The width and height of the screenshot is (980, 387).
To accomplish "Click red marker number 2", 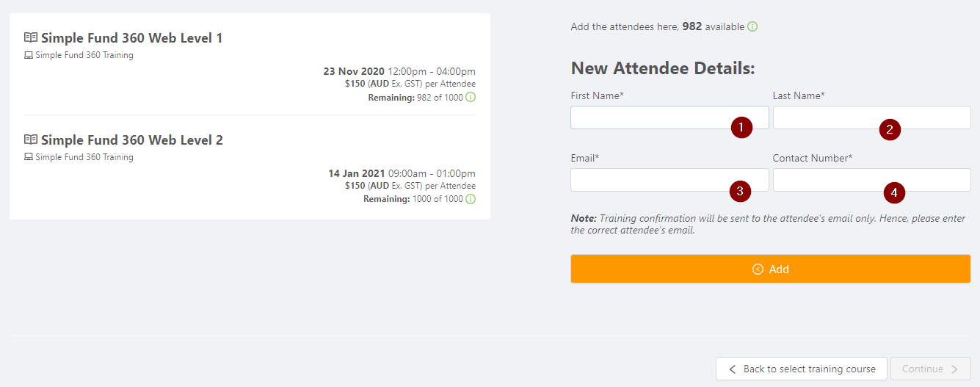I will point(890,130).
